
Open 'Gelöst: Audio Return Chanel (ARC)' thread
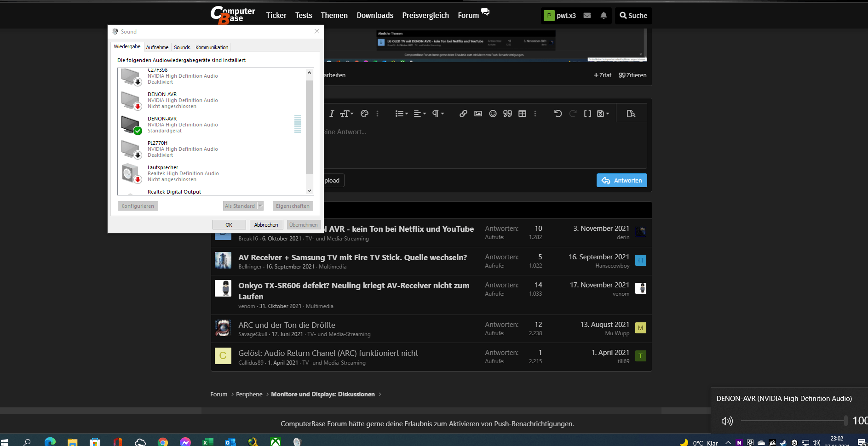pyautogui.click(x=328, y=353)
